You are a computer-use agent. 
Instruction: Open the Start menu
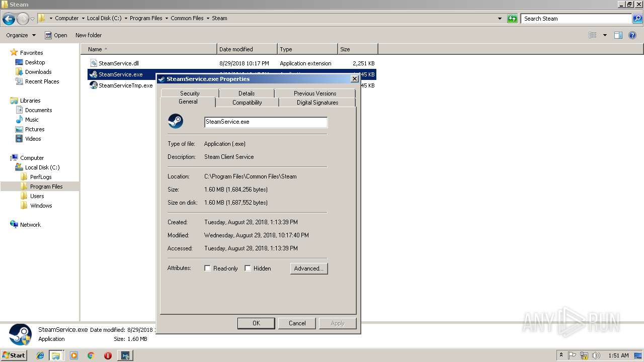[14, 355]
